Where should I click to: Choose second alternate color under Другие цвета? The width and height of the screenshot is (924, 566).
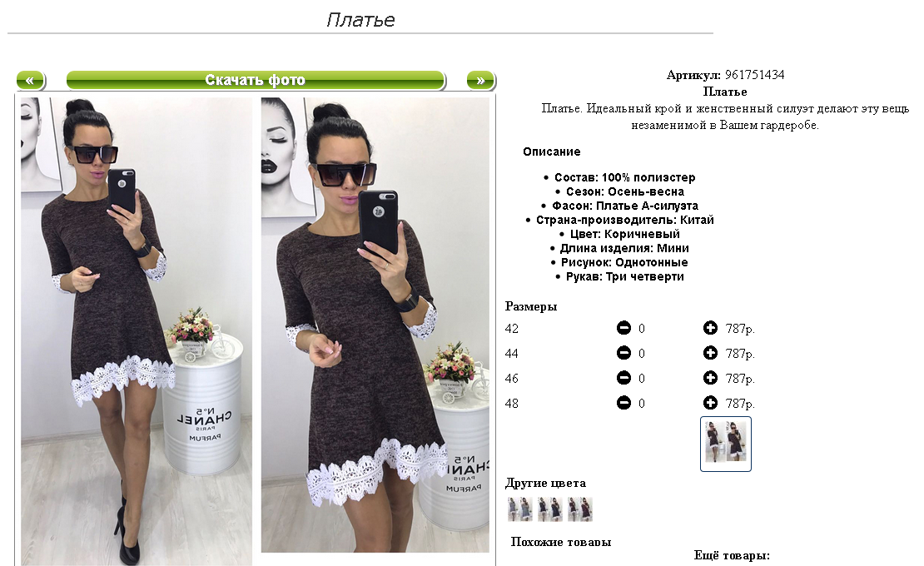pos(549,509)
